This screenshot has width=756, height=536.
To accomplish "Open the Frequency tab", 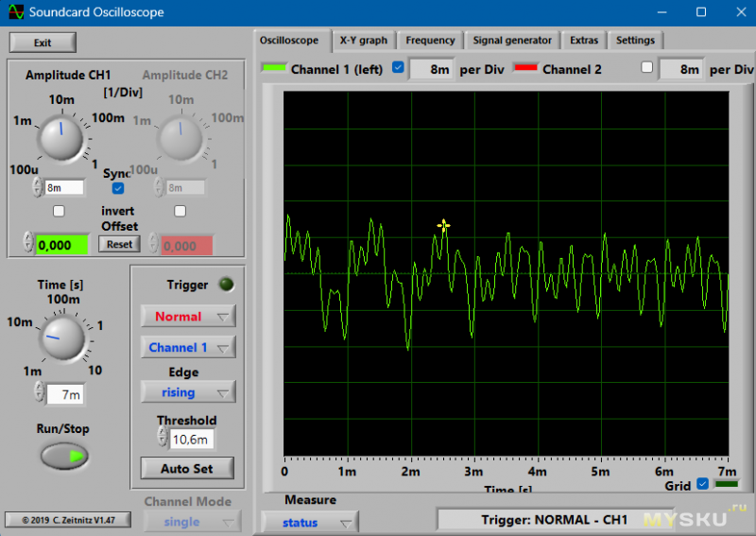I will [430, 41].
